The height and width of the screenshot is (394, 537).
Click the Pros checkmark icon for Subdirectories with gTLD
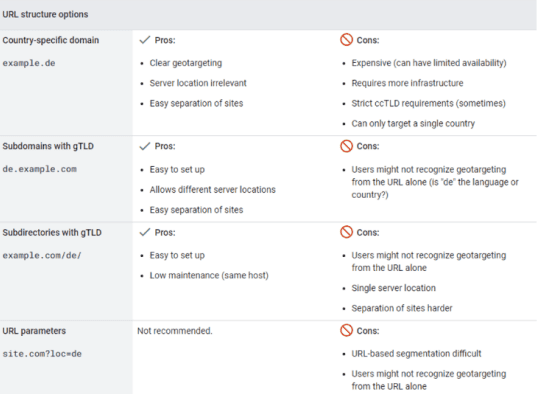(x=145, y=232)
